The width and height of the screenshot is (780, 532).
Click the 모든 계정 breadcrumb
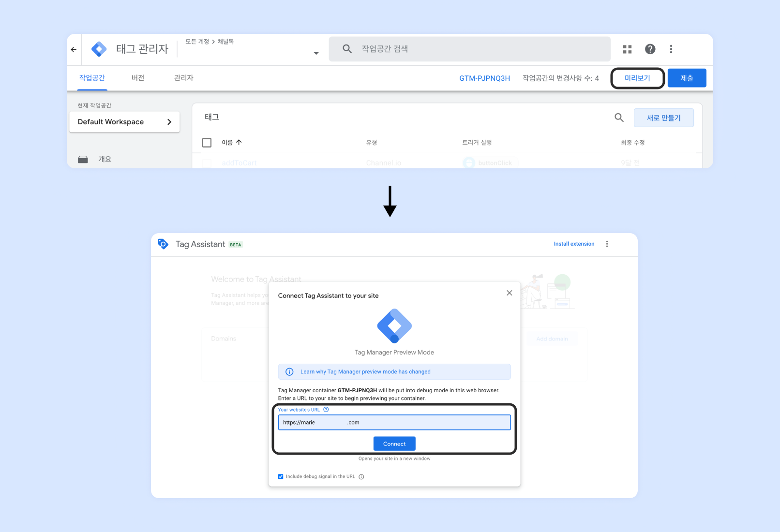(x=197, y=42)
